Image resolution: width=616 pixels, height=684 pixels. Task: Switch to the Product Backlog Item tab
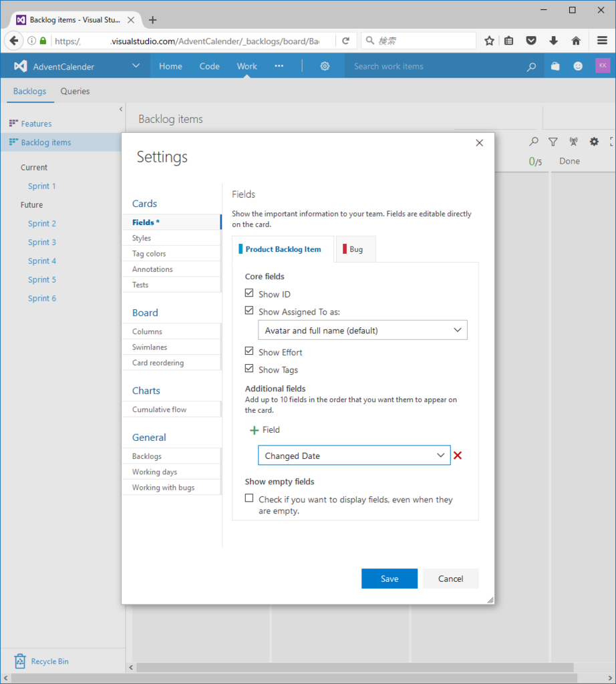[283, 249]
